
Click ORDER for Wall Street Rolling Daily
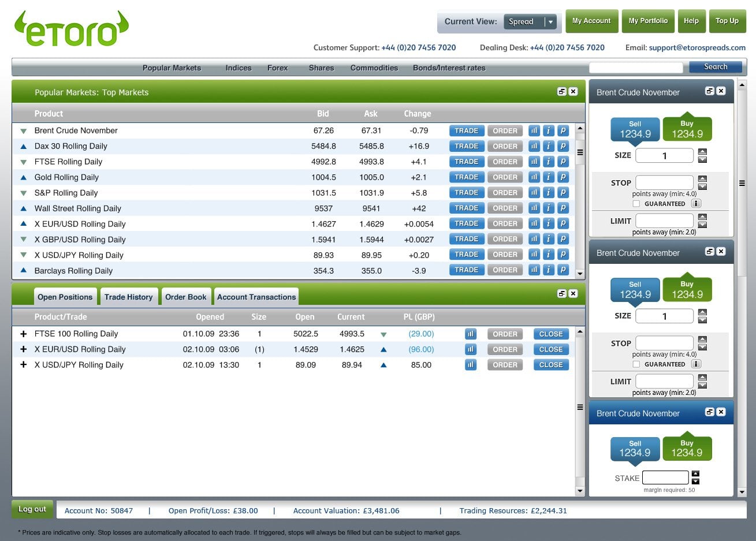click(505, 208)
